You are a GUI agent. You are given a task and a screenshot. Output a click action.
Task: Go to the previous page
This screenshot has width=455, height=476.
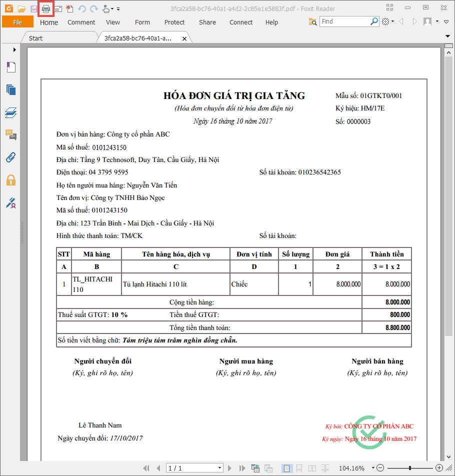[158, 468]
